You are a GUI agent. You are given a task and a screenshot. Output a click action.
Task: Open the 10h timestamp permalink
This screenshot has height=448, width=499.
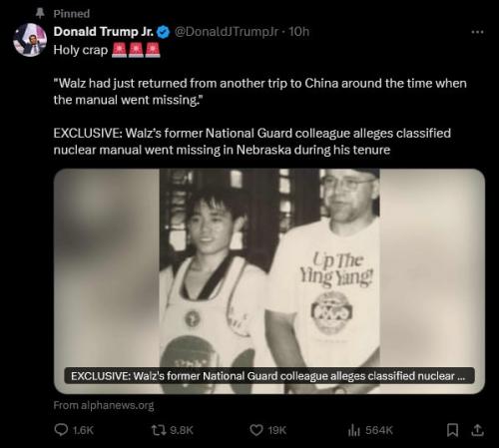click(x=298, y=32)
